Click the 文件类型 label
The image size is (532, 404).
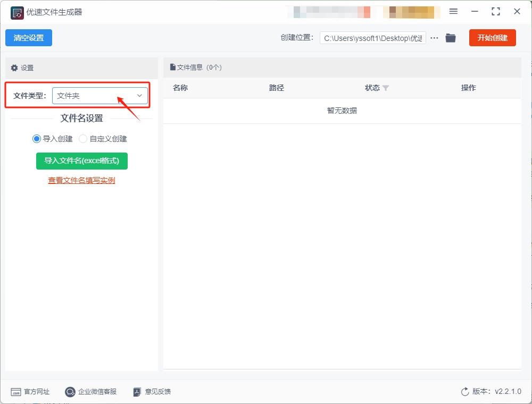[29, 96]
